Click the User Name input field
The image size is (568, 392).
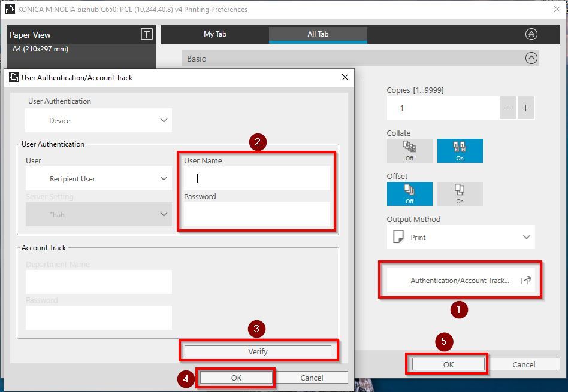tap(256, 178)
